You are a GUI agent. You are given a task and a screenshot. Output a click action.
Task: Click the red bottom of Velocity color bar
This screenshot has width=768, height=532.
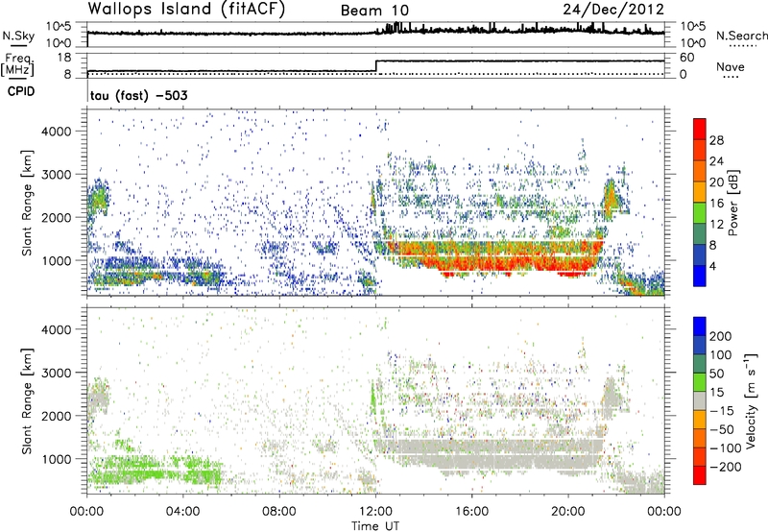pyautogui.click(x=700, y=475)
